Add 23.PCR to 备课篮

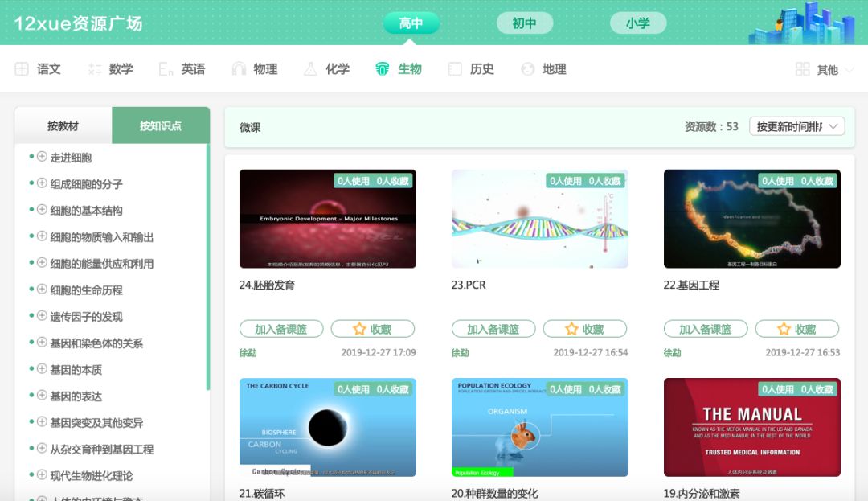[x=493, y=329]
